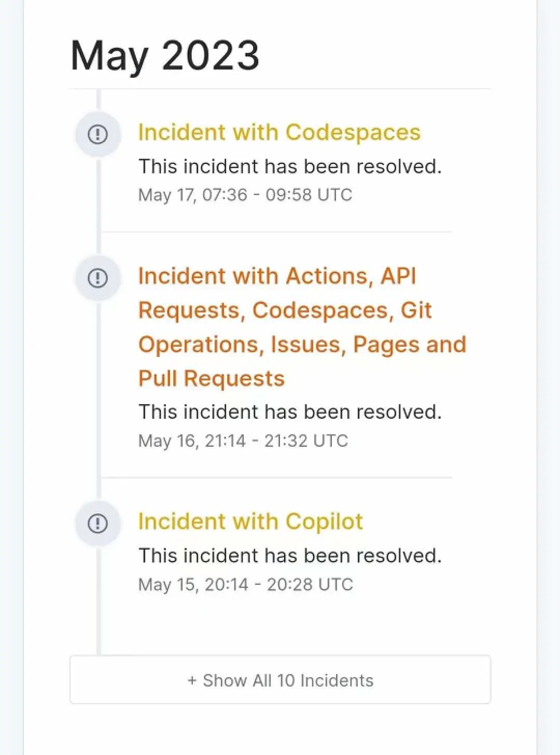
Task: Click the May 15, 20:14 - 20:28 UTC timestamp
Action: click(246, 585)
